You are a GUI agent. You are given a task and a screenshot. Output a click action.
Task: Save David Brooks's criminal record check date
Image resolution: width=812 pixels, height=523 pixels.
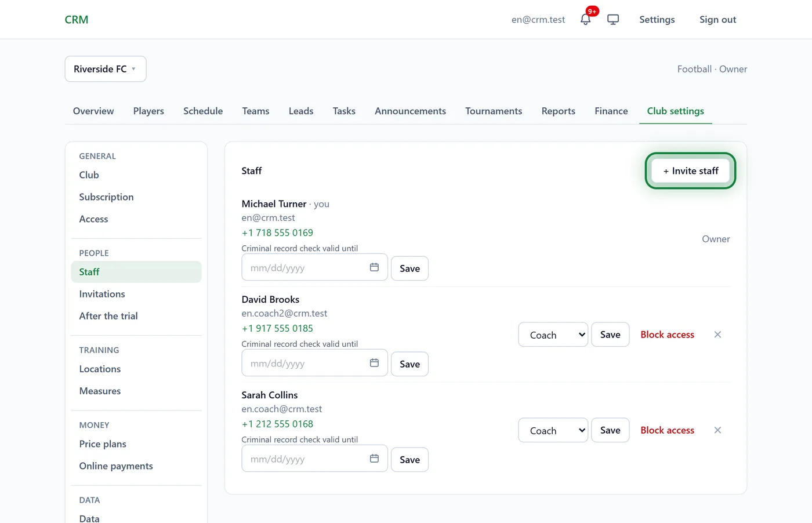[x=409, y=364]
